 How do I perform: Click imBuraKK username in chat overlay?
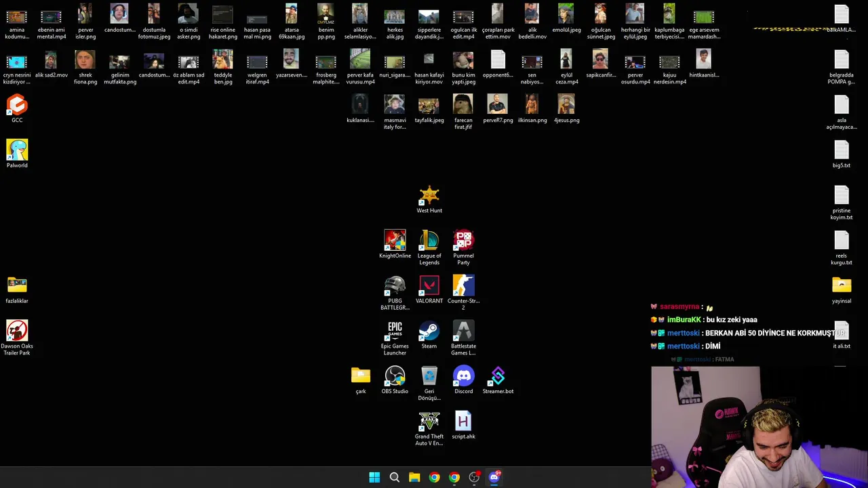point(683,319)
